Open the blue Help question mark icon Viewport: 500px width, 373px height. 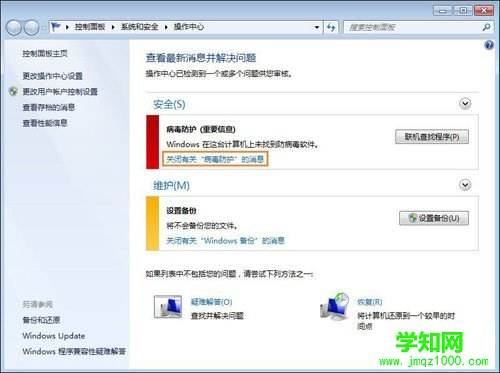pos(489,45)
